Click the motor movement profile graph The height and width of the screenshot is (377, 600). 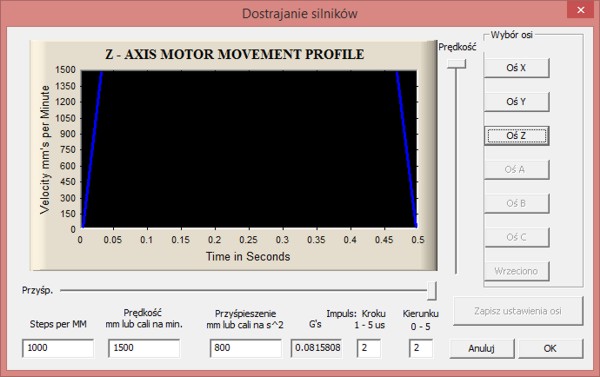coord(249,149)
